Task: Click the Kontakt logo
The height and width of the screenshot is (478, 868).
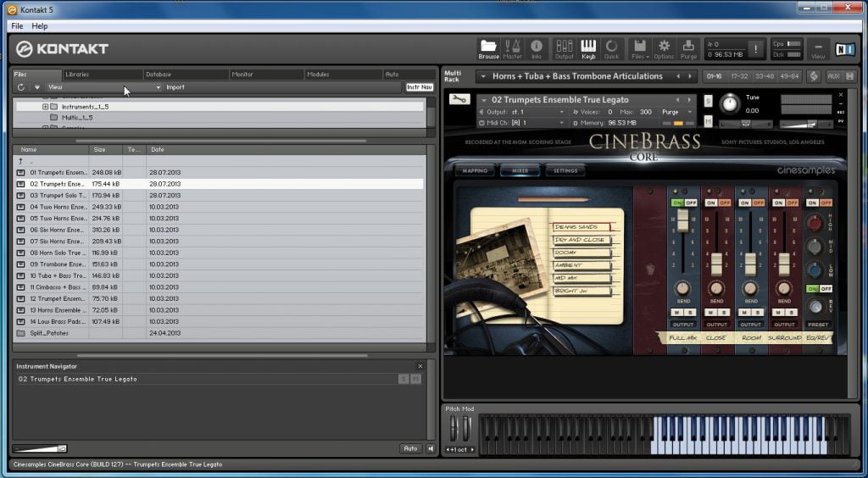Action: pos(63,48)
